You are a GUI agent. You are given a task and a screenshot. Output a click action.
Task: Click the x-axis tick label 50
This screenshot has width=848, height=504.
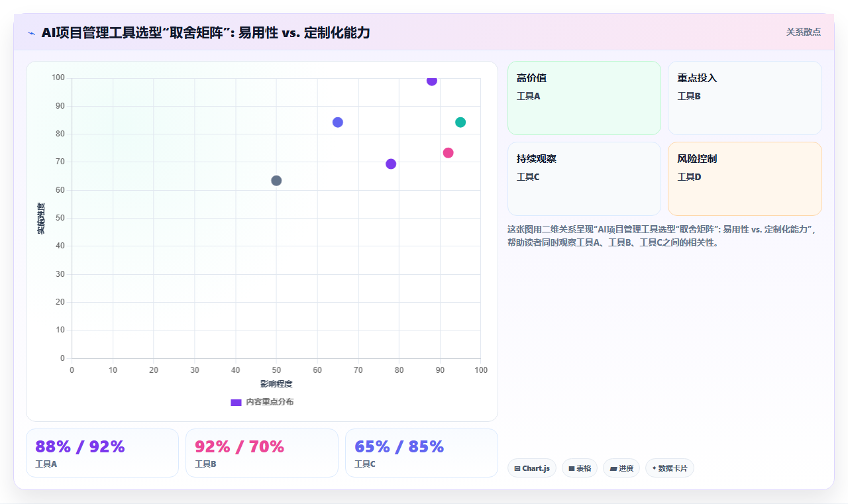point(276,370)
